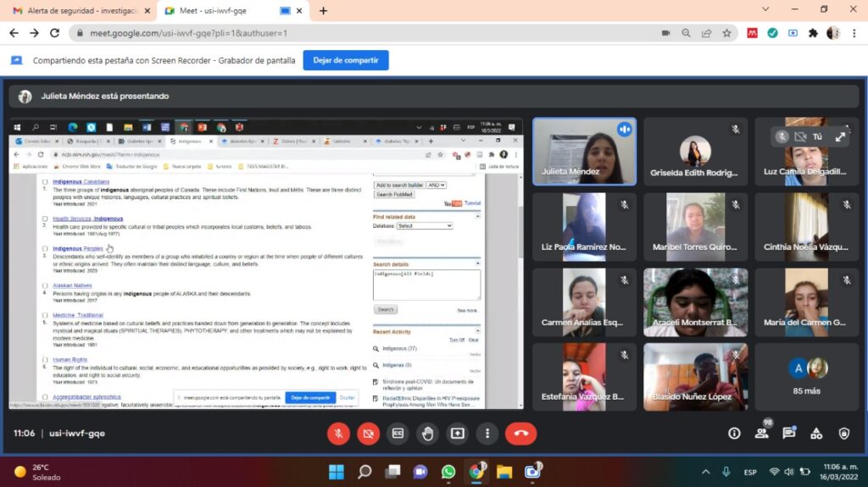Open the zoom magnifier in address bar
This screenshot has height=487, width=868.
[x=686, y=33]
